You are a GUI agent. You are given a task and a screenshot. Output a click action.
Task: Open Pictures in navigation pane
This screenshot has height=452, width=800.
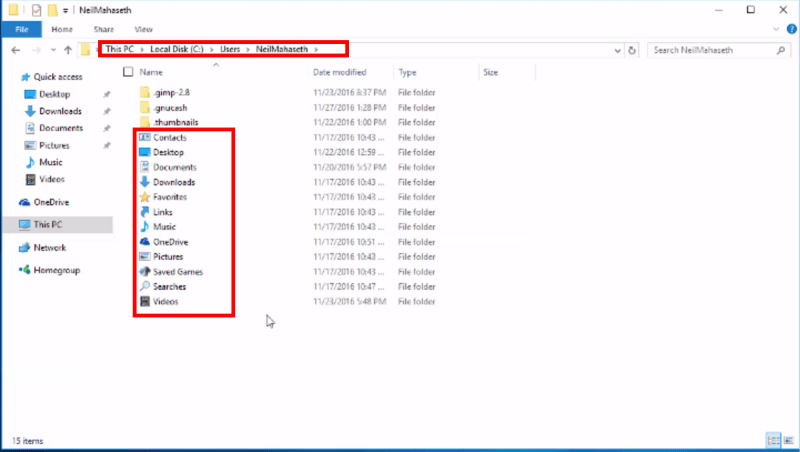[x=54, y=145]
